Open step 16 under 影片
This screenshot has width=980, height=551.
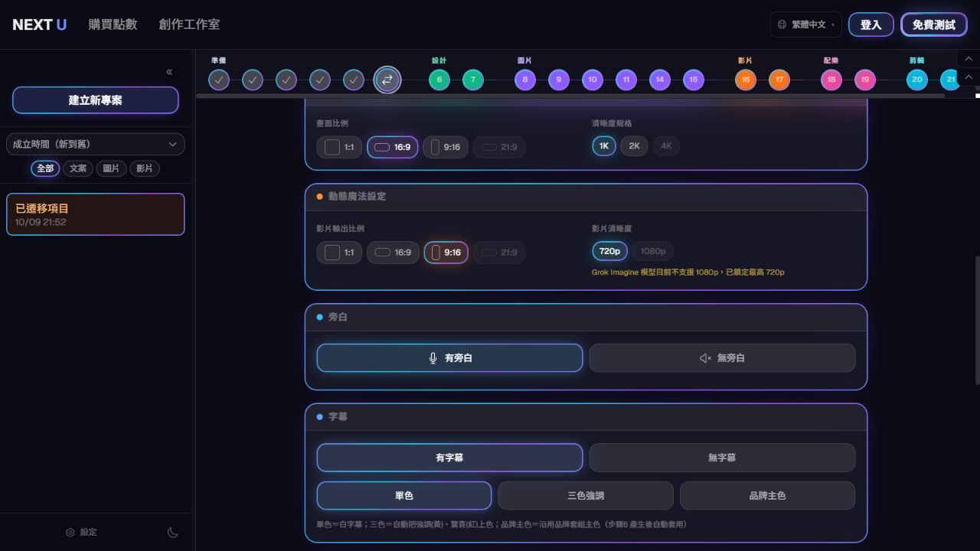[x=746, y=80]
